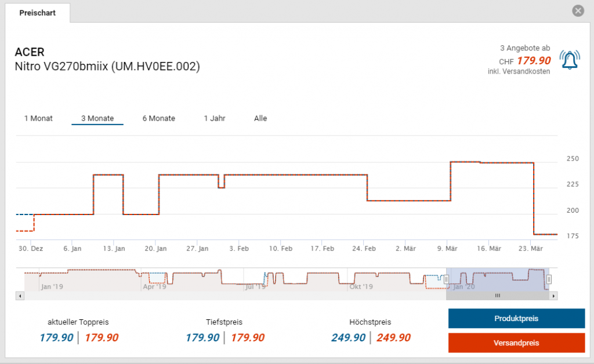Screen dimensions: 594x364
Task: Click the Okt '19 area in the overview navigator
Action: pos(361,286)
